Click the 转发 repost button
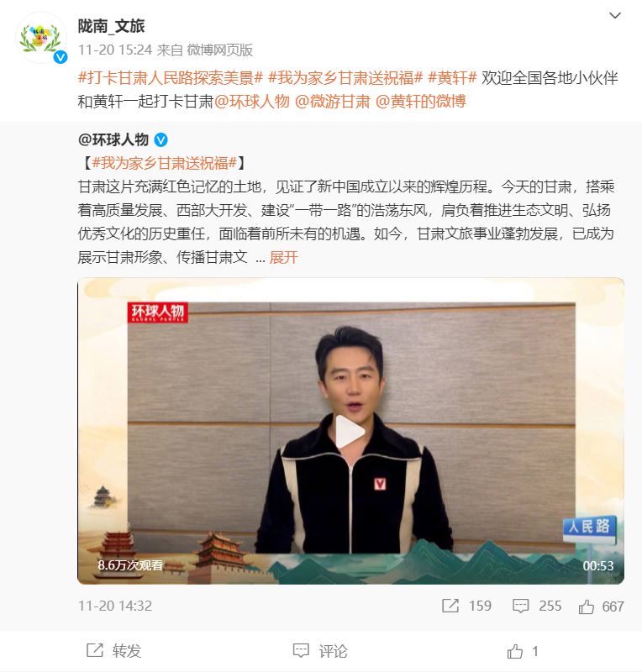The image size is (642, 672). 114,651
